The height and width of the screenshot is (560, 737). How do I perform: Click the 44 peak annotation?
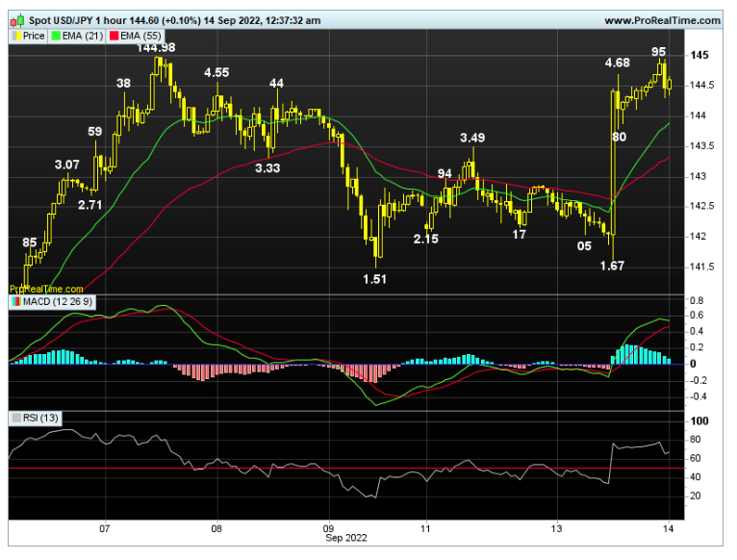pyautogui.click(x=276, y=83)
